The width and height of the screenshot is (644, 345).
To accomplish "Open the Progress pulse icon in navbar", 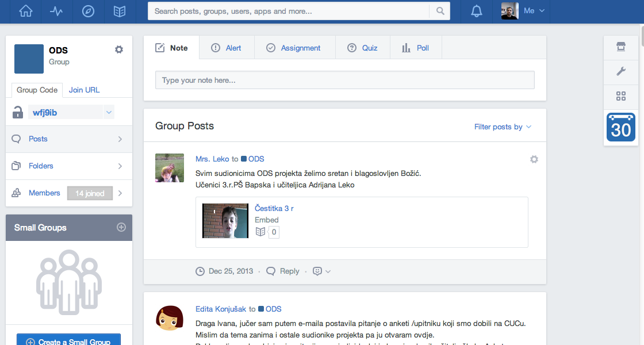I will [56, 11].
